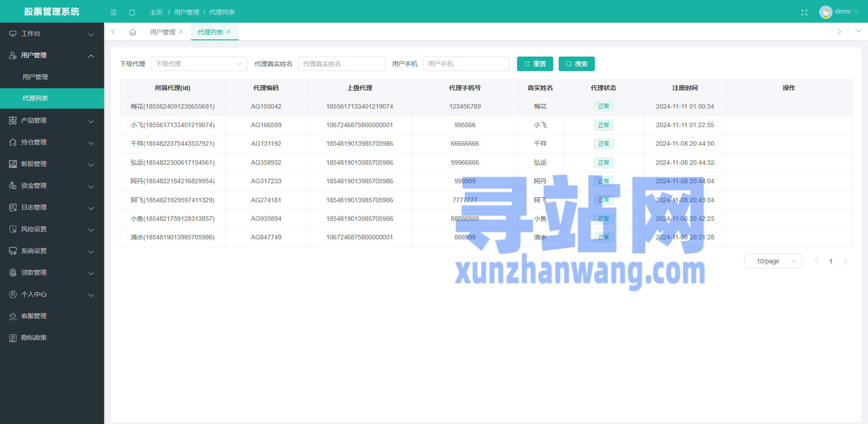
Task: Click the 搜索 search button
Action: tap(576, 64)
